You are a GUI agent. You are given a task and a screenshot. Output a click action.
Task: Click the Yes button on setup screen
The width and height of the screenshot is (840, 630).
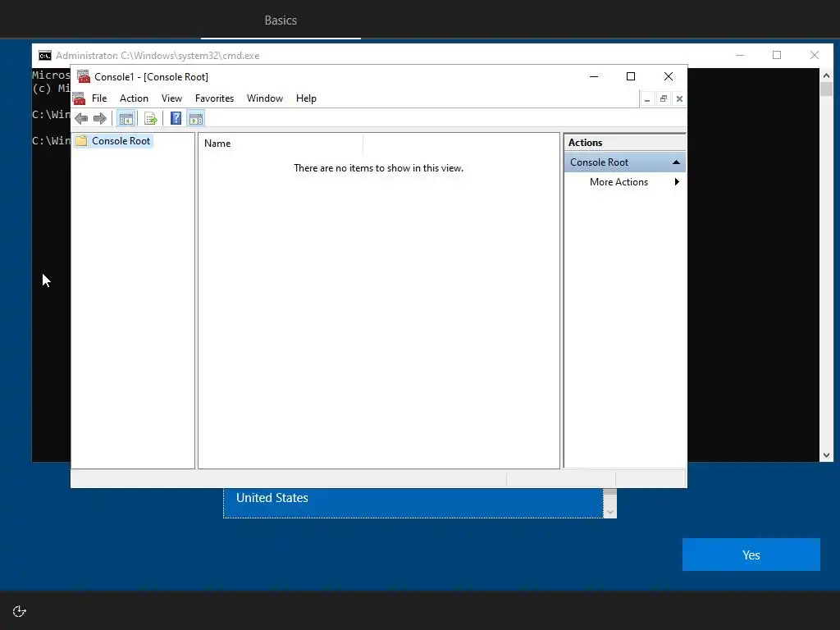click(x=751, y=555)
